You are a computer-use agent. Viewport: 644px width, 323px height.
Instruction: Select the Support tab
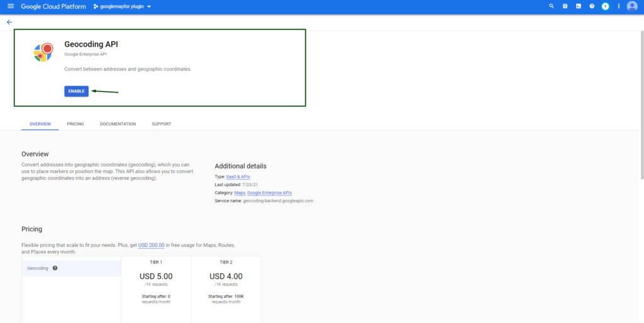tap(161, 124)
